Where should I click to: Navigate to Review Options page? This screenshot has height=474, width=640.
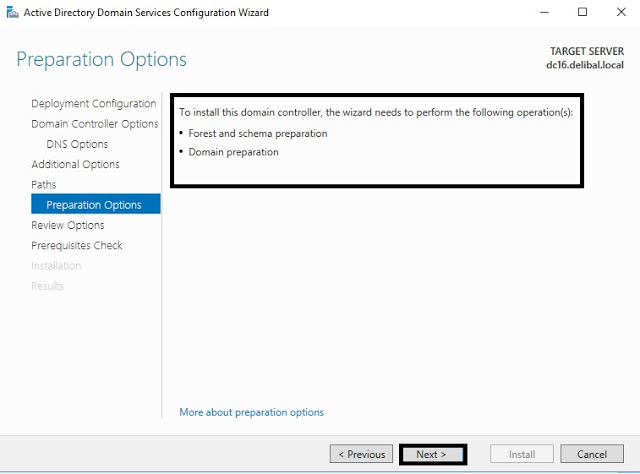point(67,225)
